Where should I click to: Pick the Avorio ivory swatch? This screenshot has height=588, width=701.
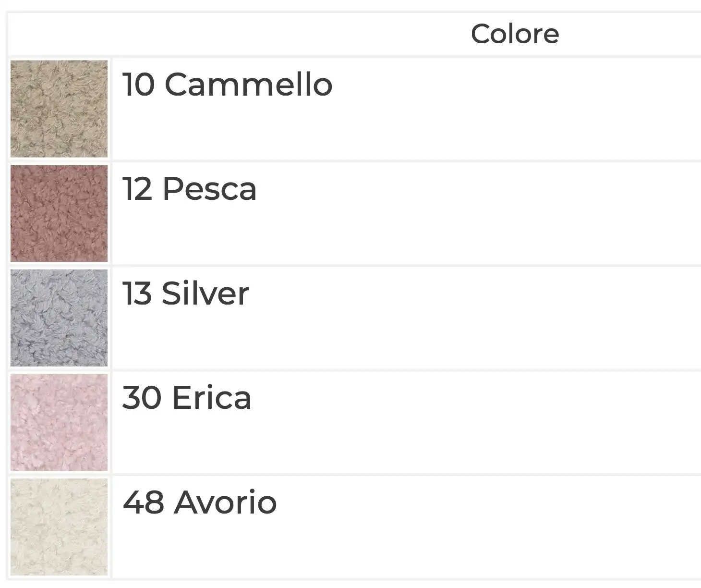pyautogui.click(x=59, y=527)
